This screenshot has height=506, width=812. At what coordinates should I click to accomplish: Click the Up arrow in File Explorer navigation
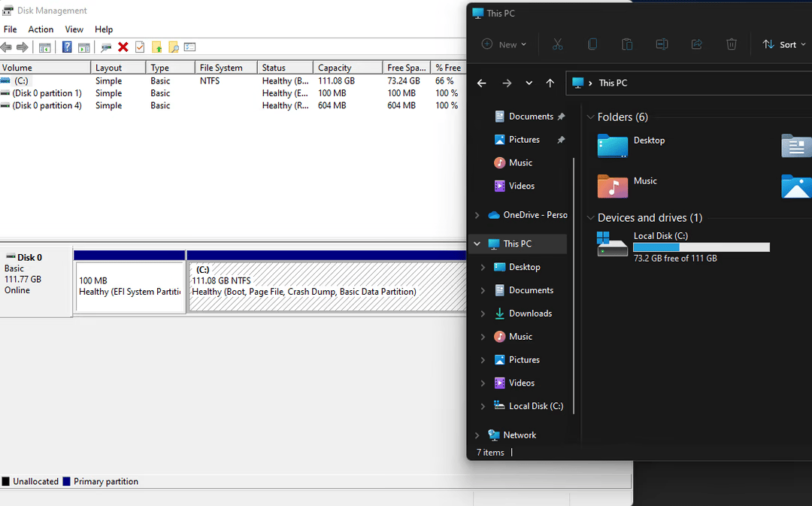pos(550,83)
